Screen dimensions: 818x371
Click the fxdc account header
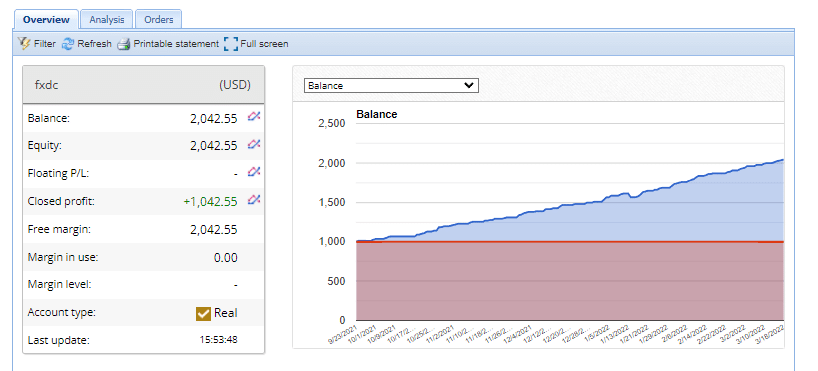click(144, 85)
